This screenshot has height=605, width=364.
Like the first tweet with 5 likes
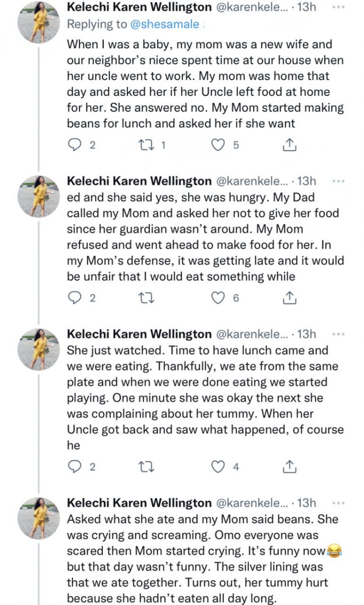(218, 146)
